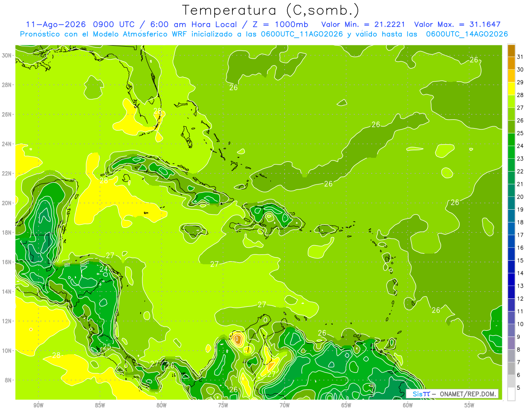Click the "30" label on the color scale
The height and width of the screenshot is (411, 532).
[520, 70]
